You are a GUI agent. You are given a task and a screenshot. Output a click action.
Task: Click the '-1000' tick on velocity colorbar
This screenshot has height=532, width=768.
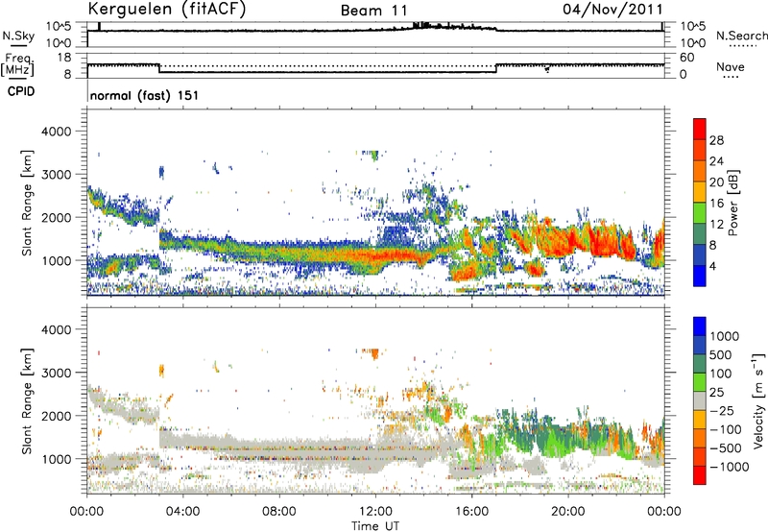coord(729,467)
